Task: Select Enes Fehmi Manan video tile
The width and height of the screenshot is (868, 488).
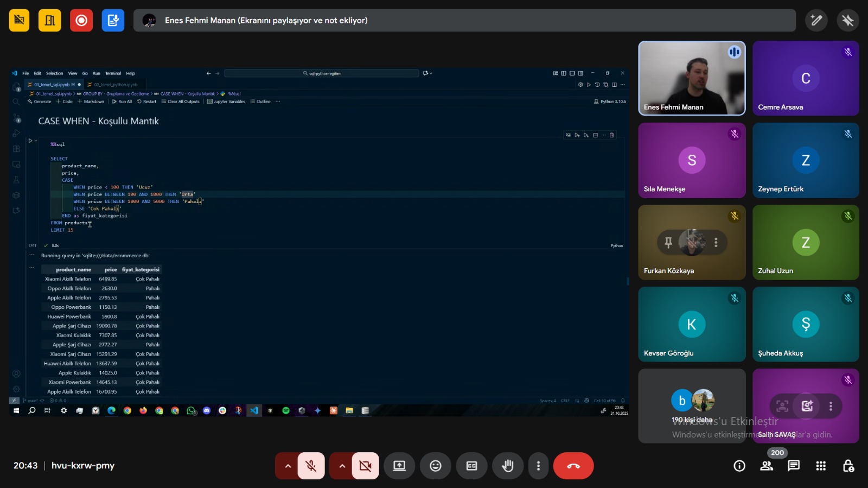Action: click(x=692, y=78)
